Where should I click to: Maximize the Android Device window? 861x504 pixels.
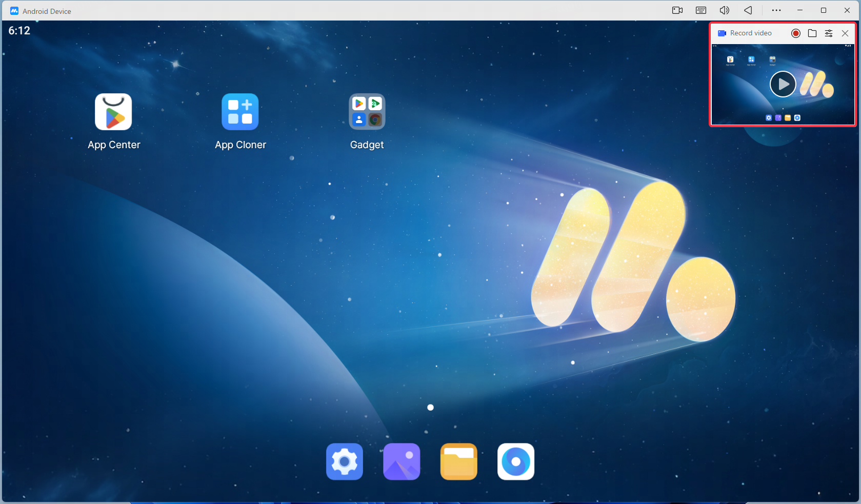coord(824,10)
